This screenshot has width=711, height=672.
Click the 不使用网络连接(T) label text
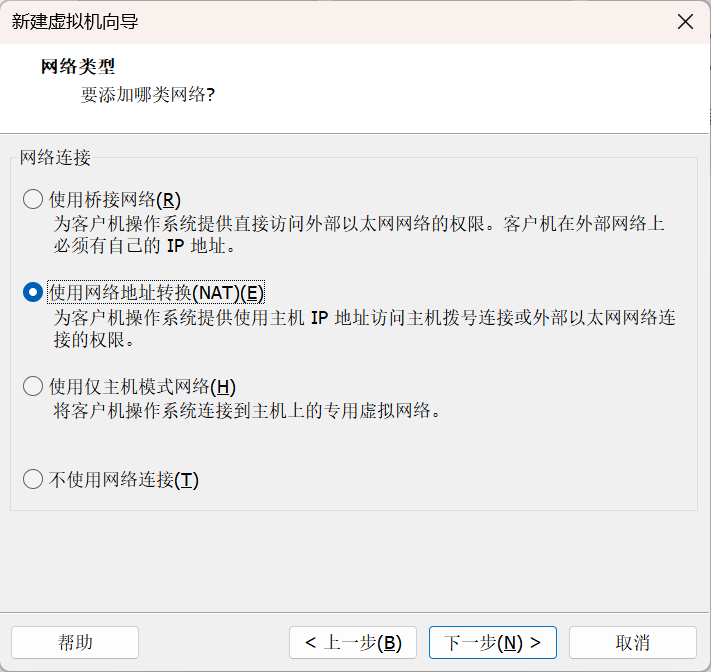124,480
